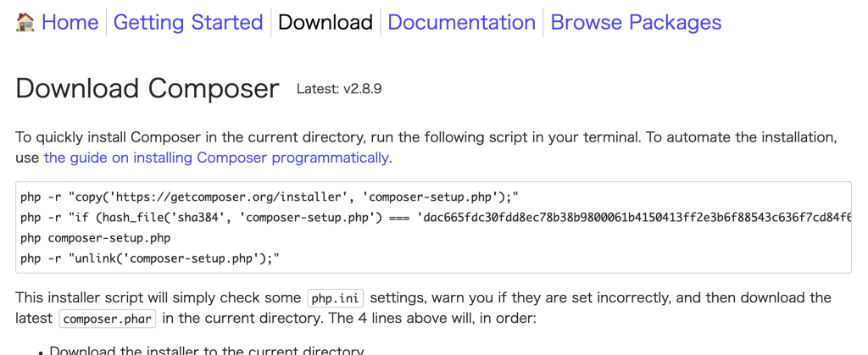The height and width of the screenshot is (355, 868).
Task: Click the Download Composer heading
Action: [x=147, y=88]
